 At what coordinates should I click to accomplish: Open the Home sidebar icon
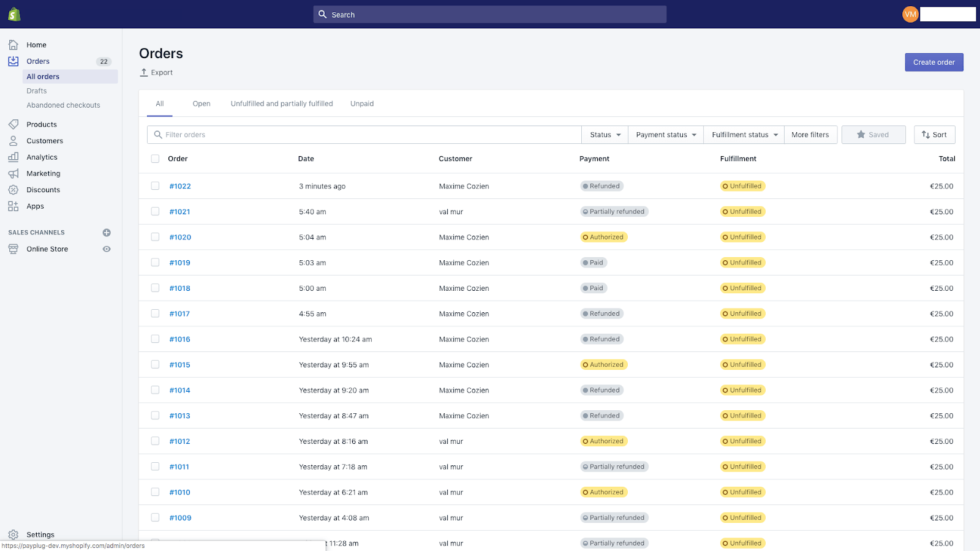pos(13,44)
